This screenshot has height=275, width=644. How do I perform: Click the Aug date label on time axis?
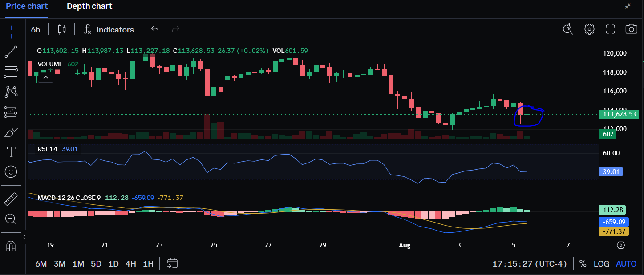click(405, 245)
